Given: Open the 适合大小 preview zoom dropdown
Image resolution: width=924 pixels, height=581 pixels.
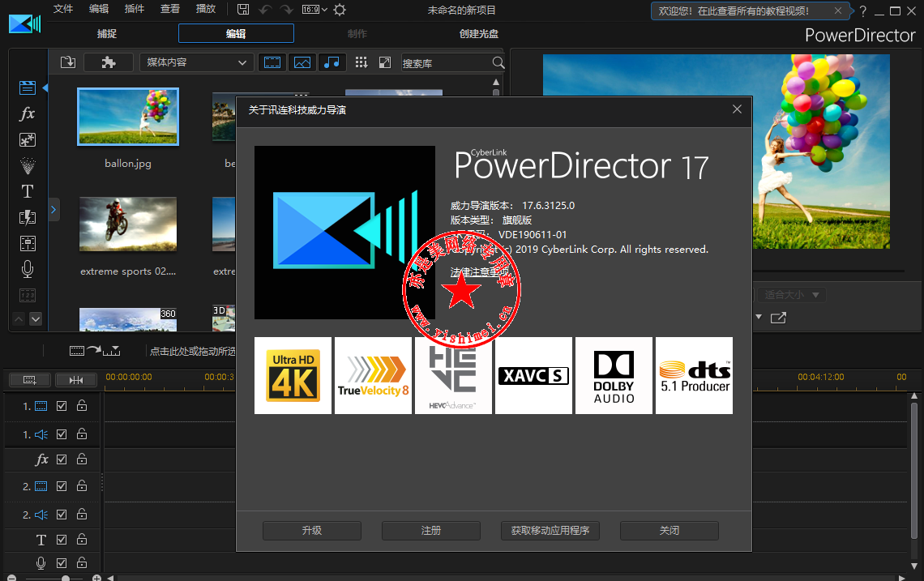Looking at the screenshot, I should pos(791,295).
